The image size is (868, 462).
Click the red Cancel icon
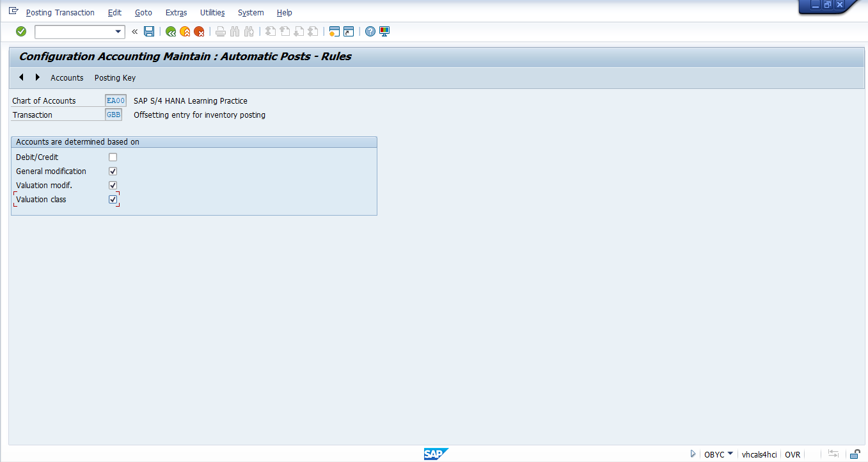click(199, 31)
